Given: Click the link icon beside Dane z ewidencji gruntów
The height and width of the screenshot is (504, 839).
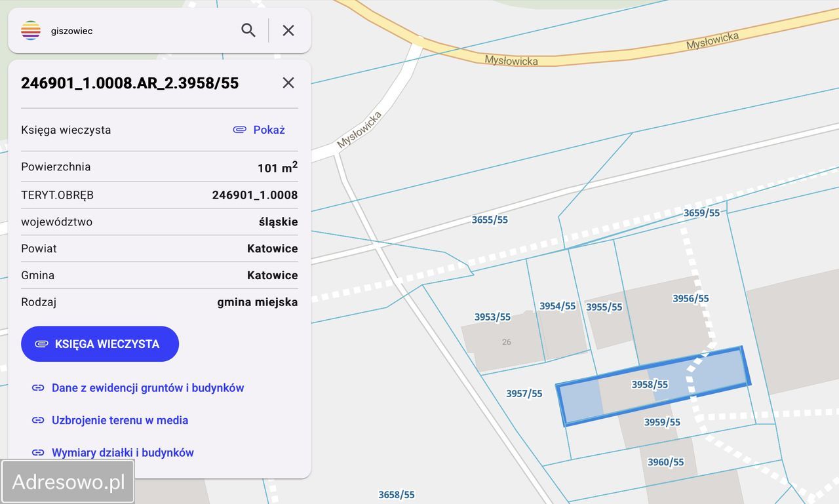Looking at the screenshot, I should [38, 387].
